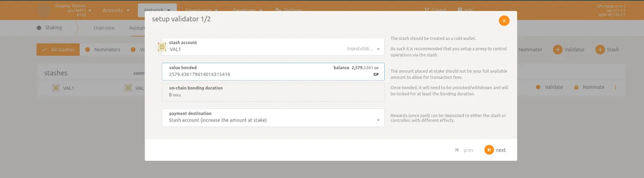The image size is (644, 178).
Task: Click the plus Validator button
Action: click(569, 49)
